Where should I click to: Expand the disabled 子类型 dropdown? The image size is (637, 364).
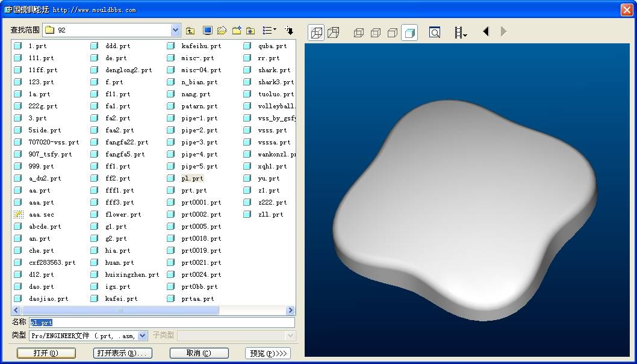(290, 336)
